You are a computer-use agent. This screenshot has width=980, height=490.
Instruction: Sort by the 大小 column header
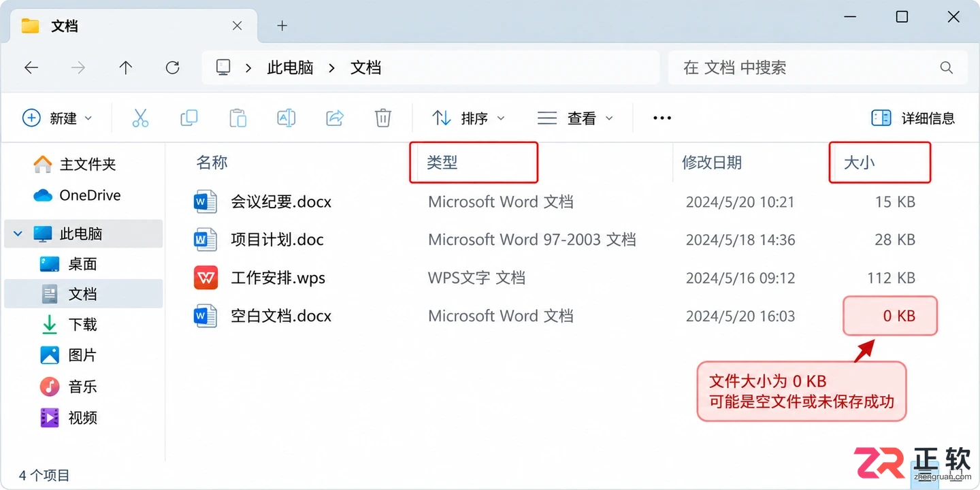click(859, 163)
